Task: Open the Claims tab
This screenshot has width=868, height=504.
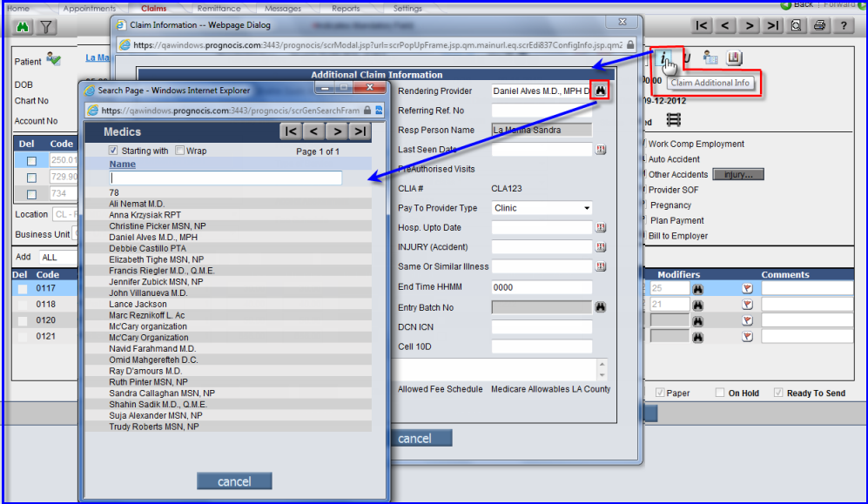Action: point(154,9)
